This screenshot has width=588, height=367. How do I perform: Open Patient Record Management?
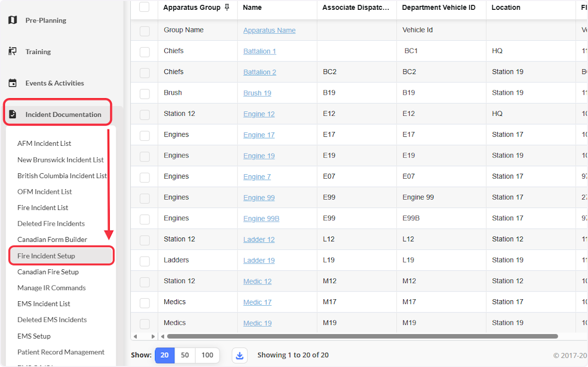(61, 352)
